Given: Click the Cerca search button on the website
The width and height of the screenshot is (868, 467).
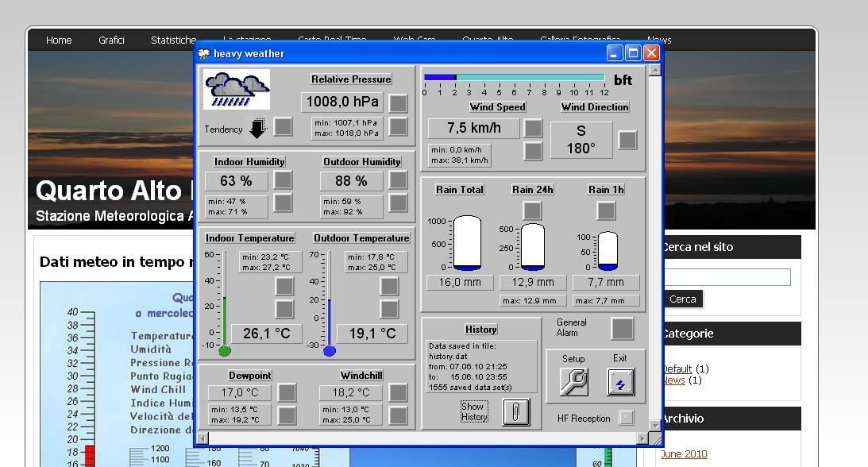Looking at the screenshot, I should (x=682, y=299).
